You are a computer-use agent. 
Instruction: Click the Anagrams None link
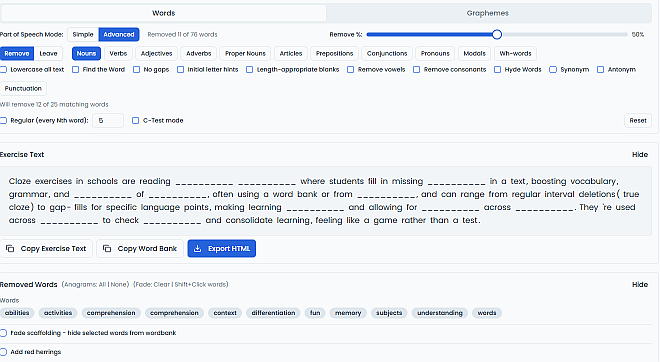pos(119,285)
